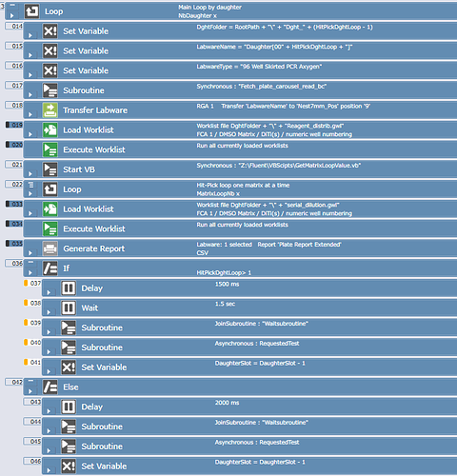Click the If condition icon
Screen dimensions: 457x476
pos(50,268)
